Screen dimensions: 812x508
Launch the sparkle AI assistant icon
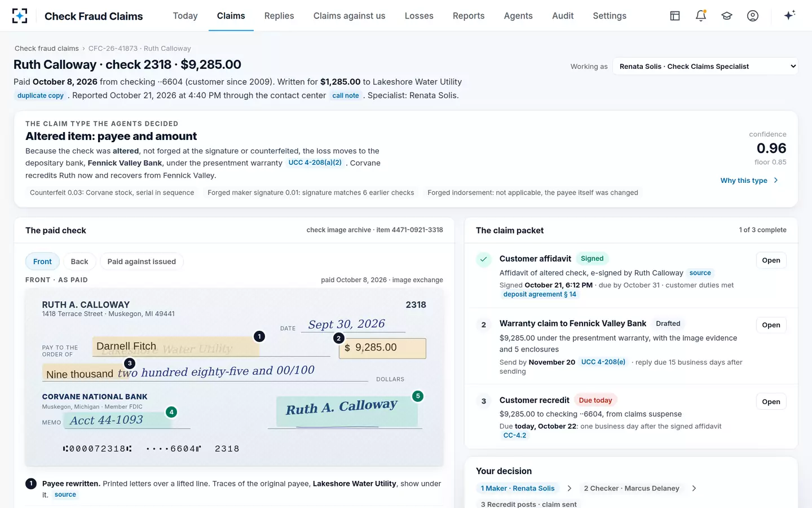point(789,15)
